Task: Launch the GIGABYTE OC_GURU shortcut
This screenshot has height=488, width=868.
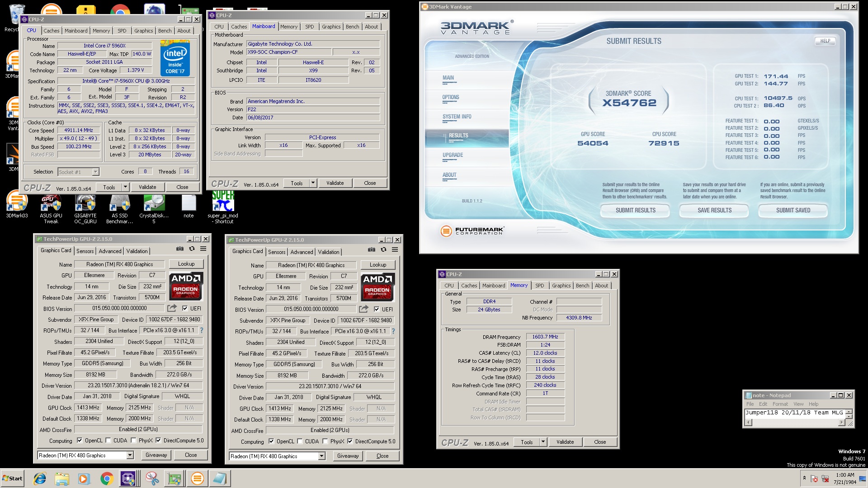Action: click(85, 207)
